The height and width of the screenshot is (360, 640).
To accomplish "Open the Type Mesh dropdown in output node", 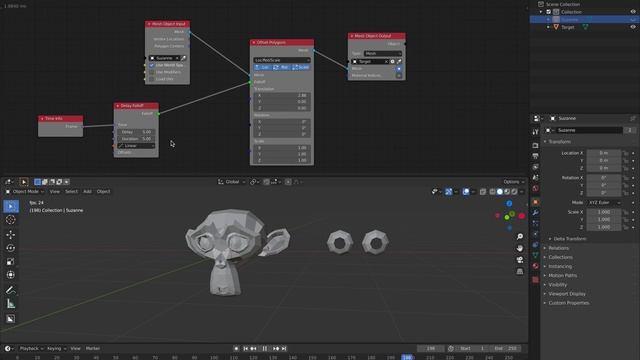I will click(x=383, y=53).
